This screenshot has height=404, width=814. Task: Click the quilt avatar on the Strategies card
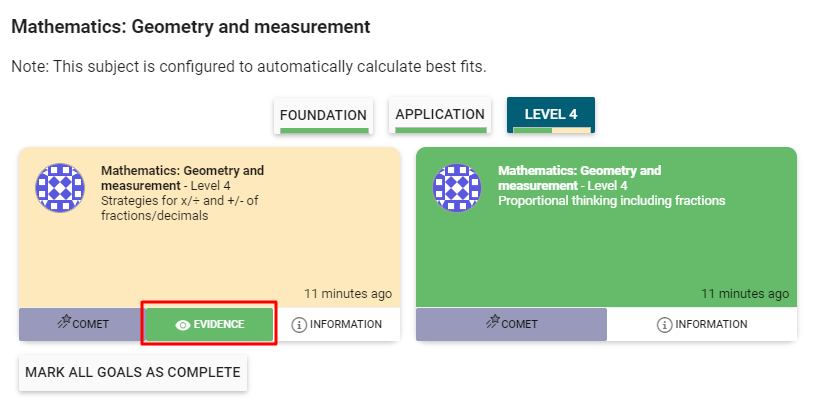[x=60, y=187]
